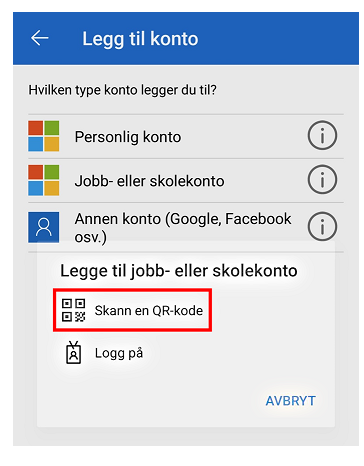Image resolution: width=364 pixels, height=466 pixels.
Task: Choose Logg på option
Action: 104,353
